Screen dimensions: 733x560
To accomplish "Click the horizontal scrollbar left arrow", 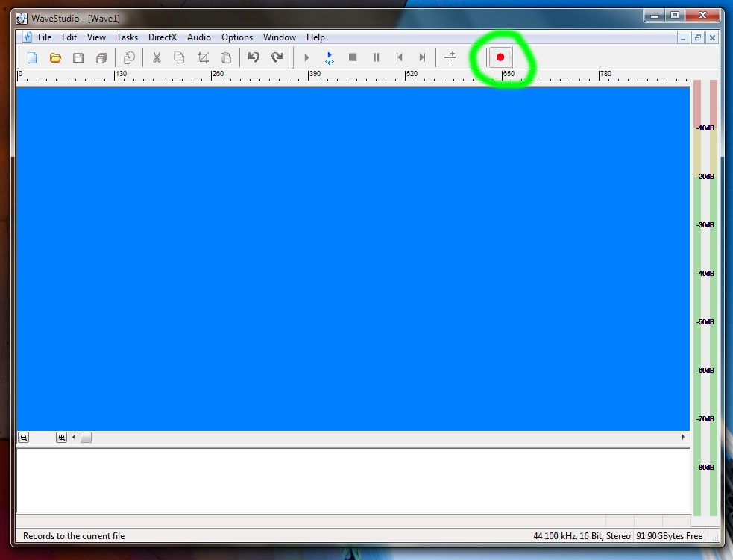I will point(74,438).
